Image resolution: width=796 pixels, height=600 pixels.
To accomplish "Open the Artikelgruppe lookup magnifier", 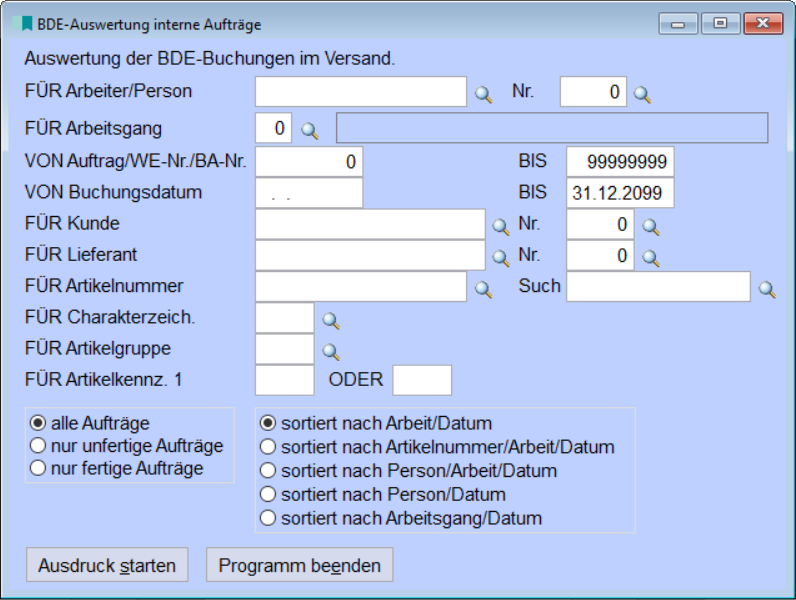I will coord(330,351).
